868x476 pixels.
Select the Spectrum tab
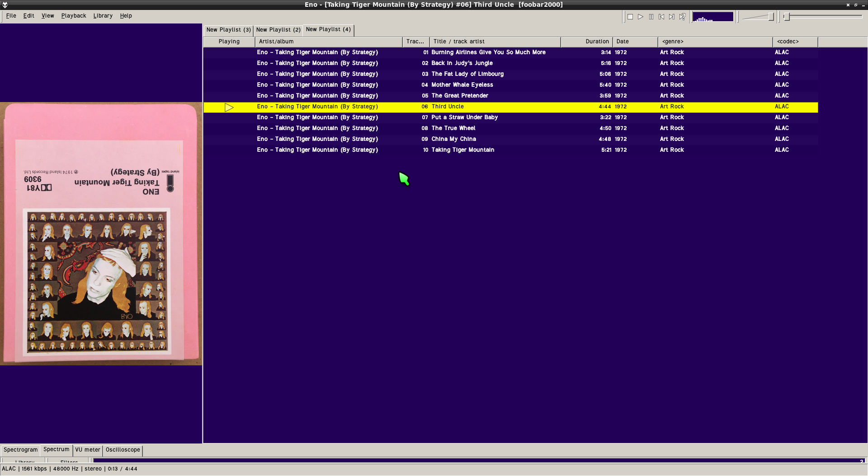pos(57,449)
